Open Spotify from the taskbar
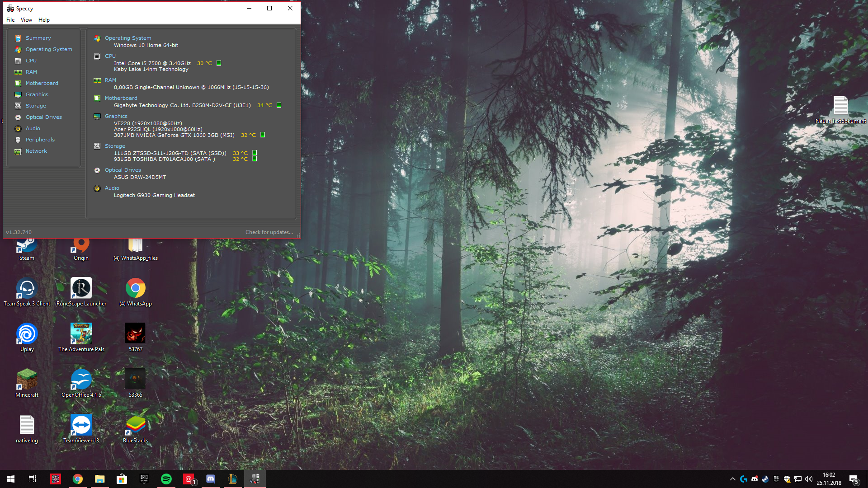The width and height of the screenshot is (868, 488). (166, 479)
